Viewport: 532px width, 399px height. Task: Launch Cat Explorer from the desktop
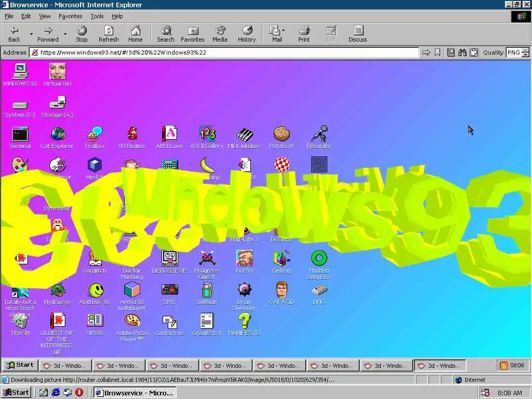tap(57, 137)
